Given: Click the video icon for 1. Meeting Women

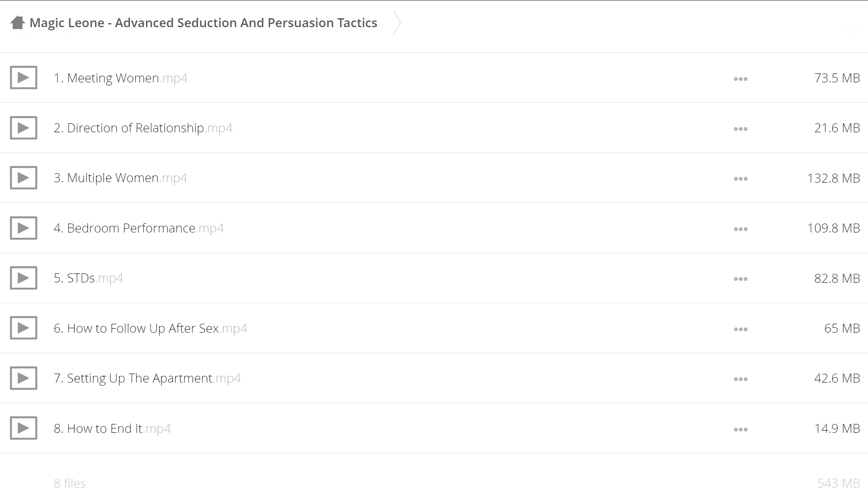Looking at the screenshot, I should 24,77.
